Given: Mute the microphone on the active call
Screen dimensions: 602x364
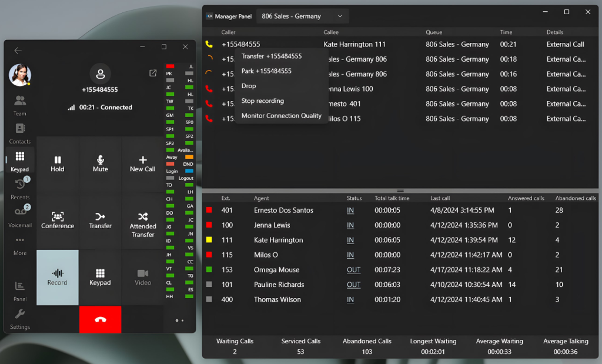Looking at the screenshot, I should coord(100,165).
